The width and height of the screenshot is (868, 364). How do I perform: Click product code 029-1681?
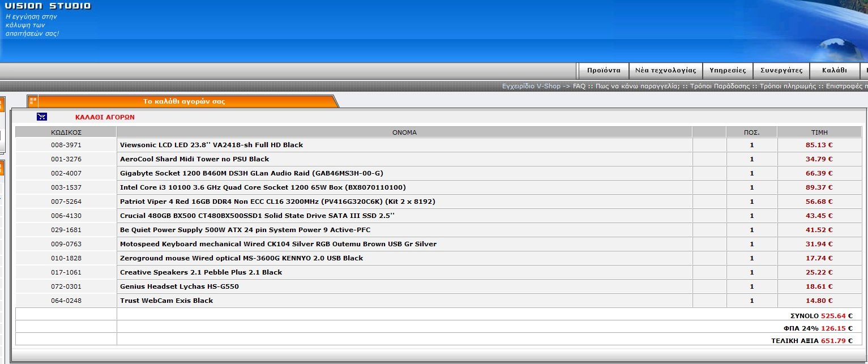(66, 230)
